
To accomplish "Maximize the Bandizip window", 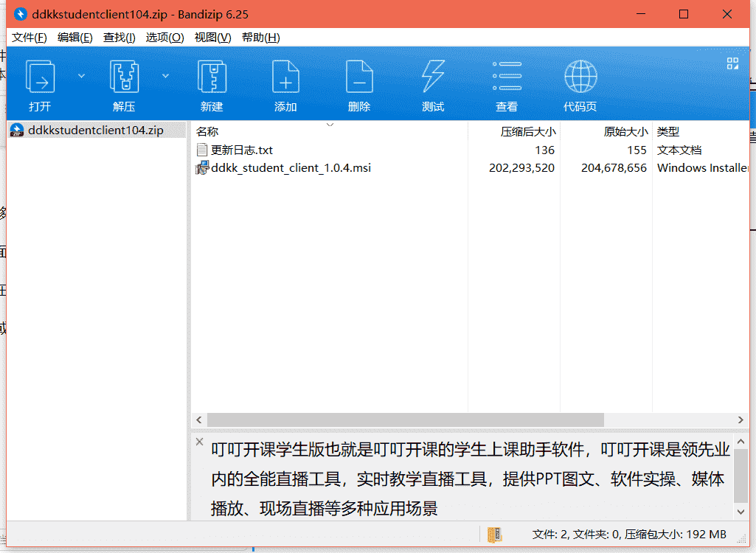I will 684,14.
